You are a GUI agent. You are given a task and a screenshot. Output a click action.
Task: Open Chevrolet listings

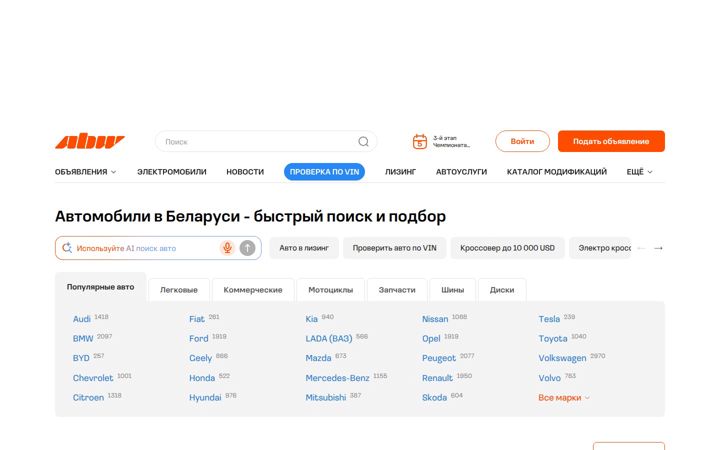[x=93, y=378]
